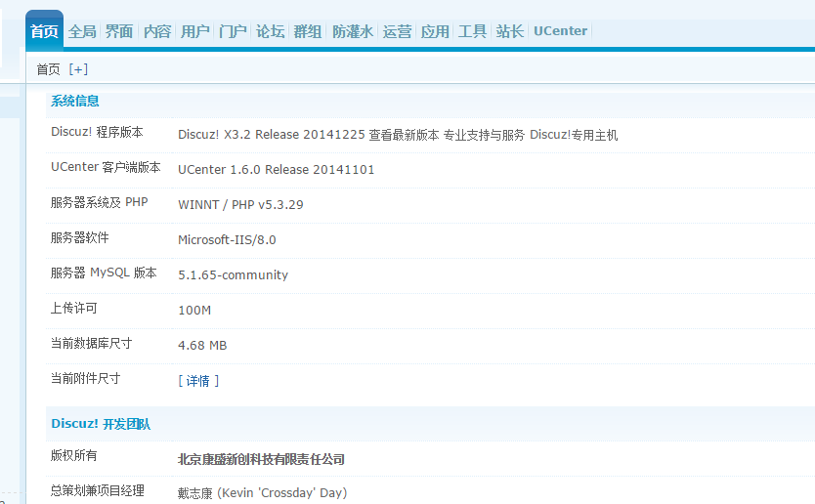This screenshot has height=504, width=815.
Task: Open the 内容 tab
Action: pos(157,31)
